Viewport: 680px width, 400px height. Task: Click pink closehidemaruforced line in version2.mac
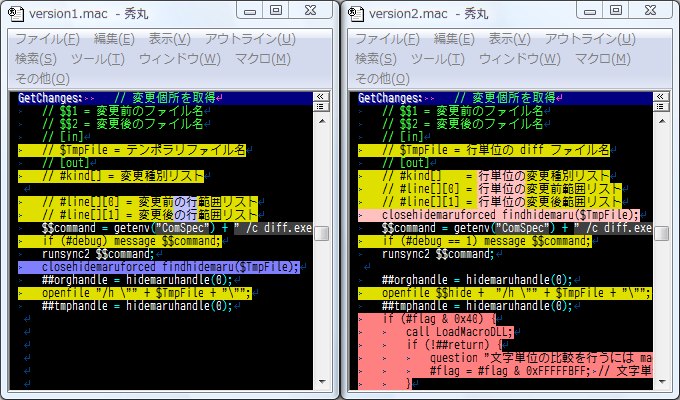click(499, 215)
